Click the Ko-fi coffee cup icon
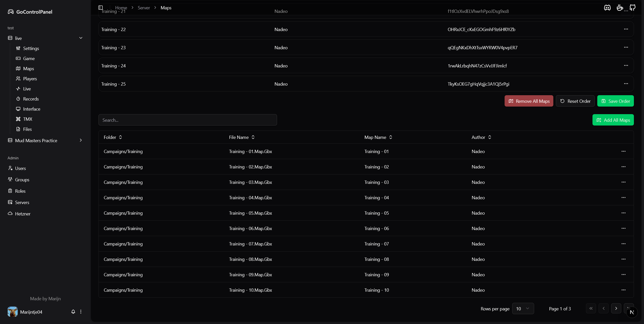644x324 pixels. [x=620, y=8]
